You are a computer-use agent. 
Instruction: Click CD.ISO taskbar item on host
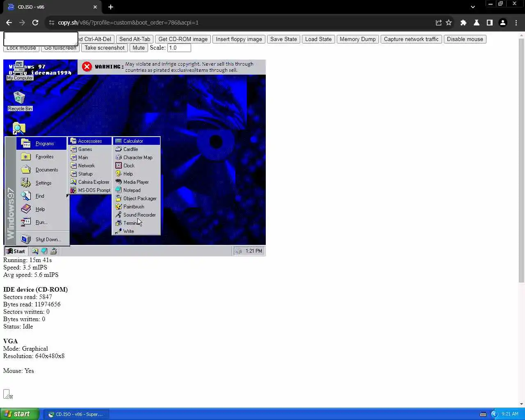pyautogui.click(x=76, y=414)
